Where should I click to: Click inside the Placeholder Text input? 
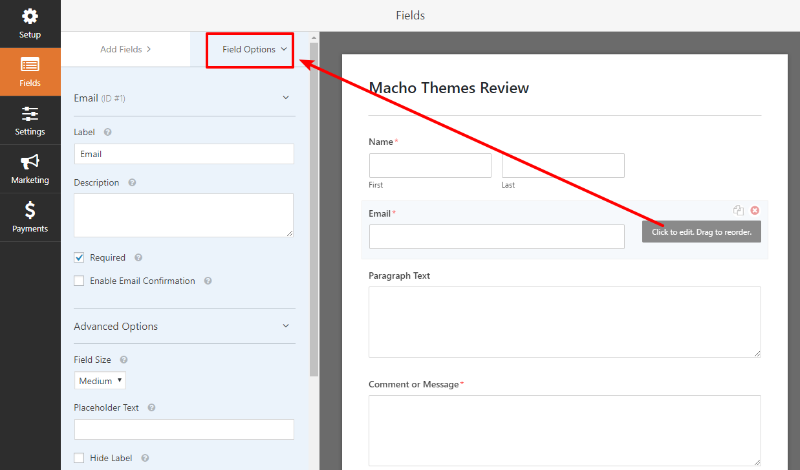[184, 430]
